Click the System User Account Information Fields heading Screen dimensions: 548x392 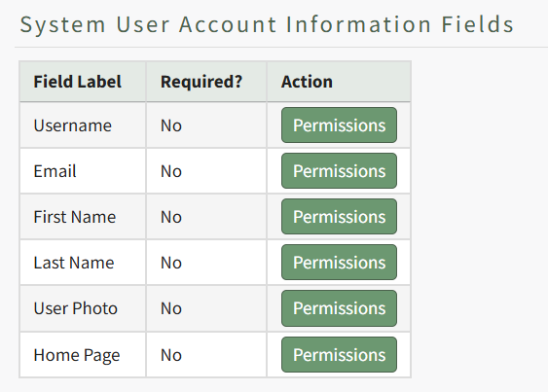(x=267, y=24)
